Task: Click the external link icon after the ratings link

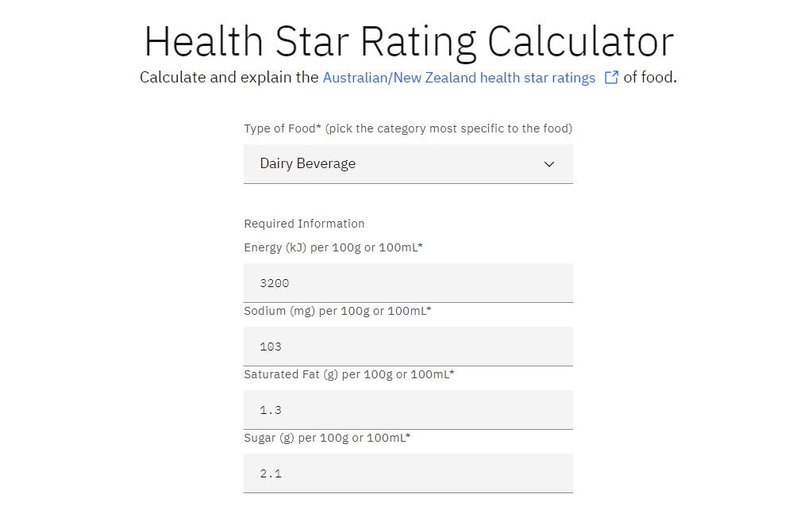Action: [611, 78]
